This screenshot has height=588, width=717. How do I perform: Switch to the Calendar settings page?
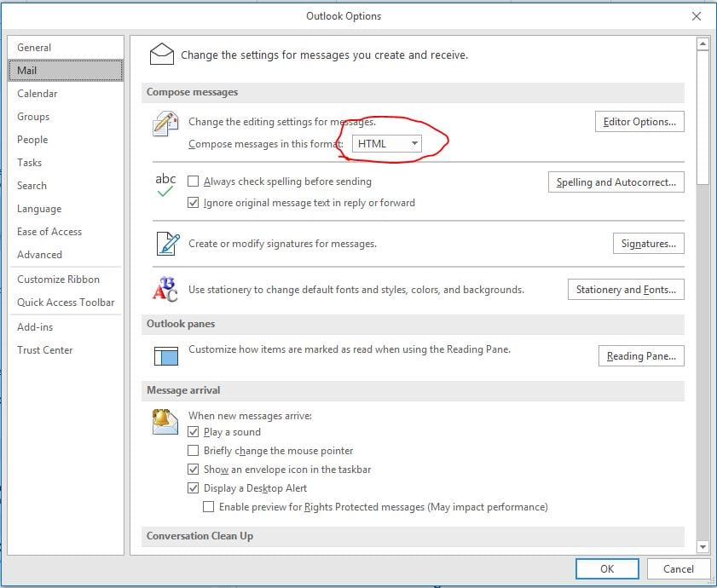[38, 93]
